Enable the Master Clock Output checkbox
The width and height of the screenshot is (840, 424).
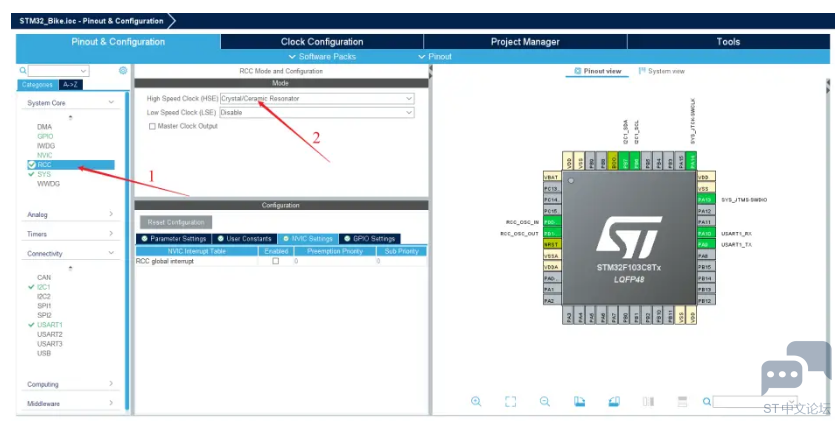click(x=152, y=127)
